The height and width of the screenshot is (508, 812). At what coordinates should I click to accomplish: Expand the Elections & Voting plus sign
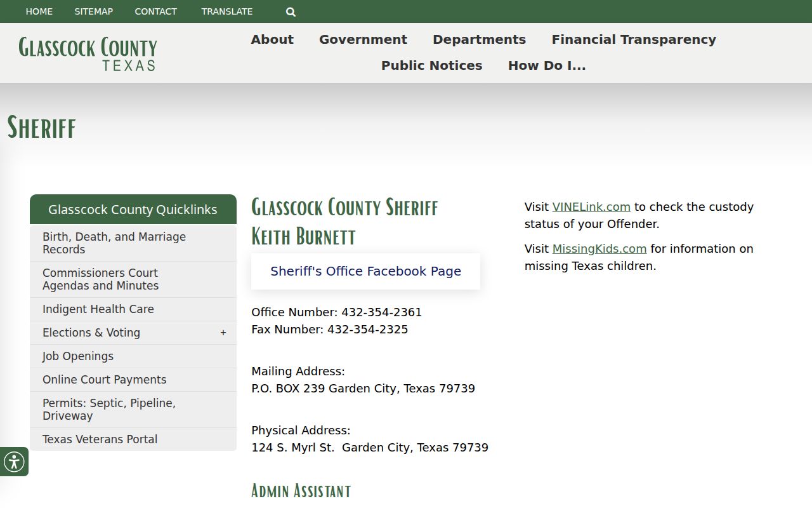click(223, 333)
